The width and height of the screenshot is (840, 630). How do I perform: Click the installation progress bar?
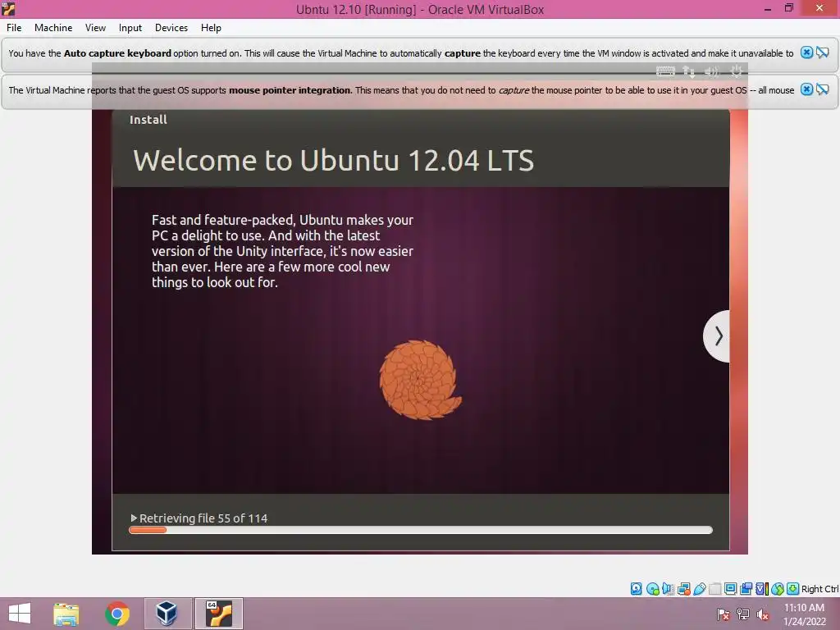click(x=421, y=530)
